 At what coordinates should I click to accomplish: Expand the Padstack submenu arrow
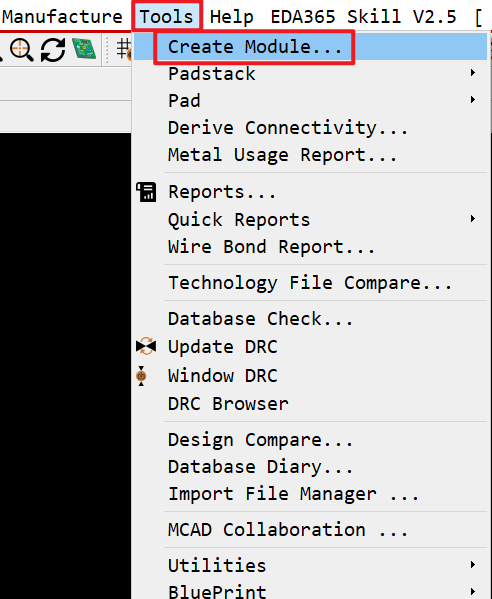tap(473, 73)
